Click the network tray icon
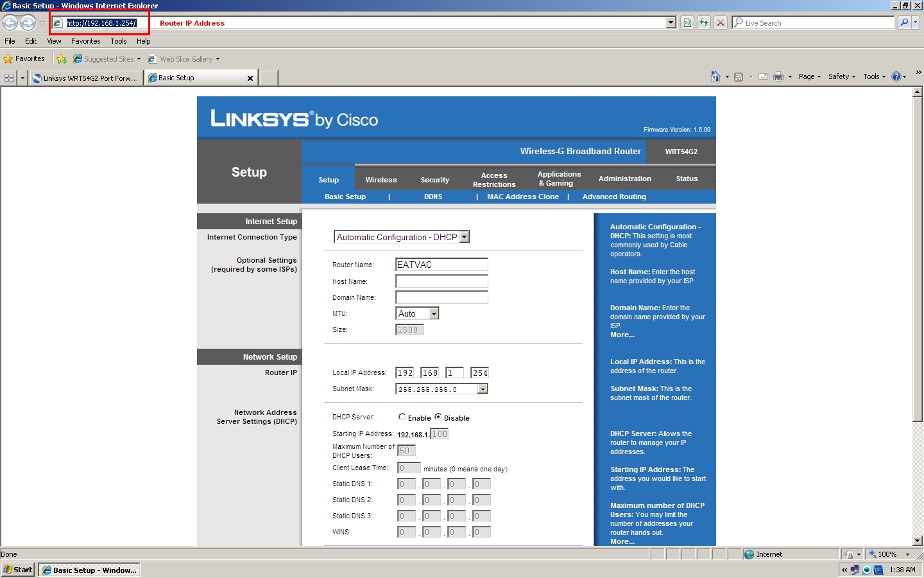The image size is (924, 578). (855, 570)
